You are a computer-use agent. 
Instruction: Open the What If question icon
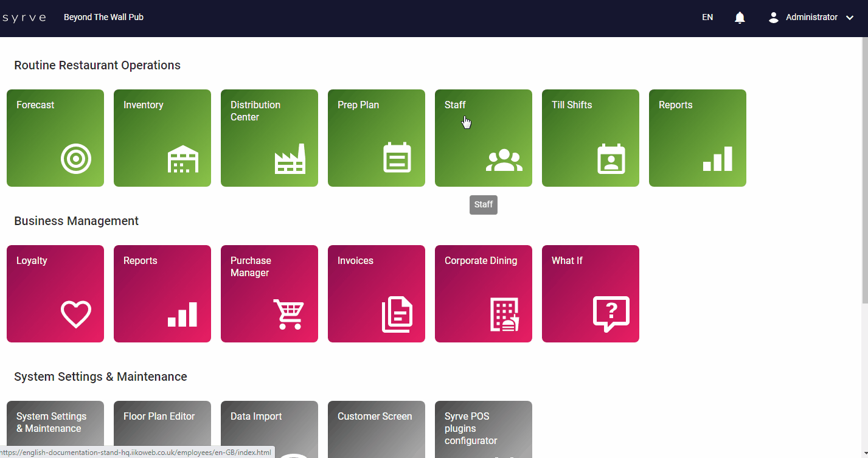(x=611, y=313)
